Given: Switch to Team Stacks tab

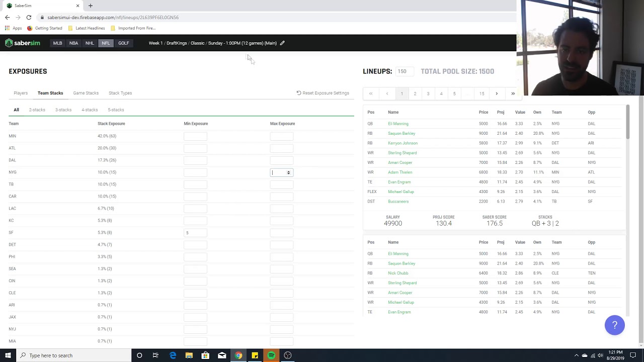Looking at the screenshot, I should (x=50, y=93).
